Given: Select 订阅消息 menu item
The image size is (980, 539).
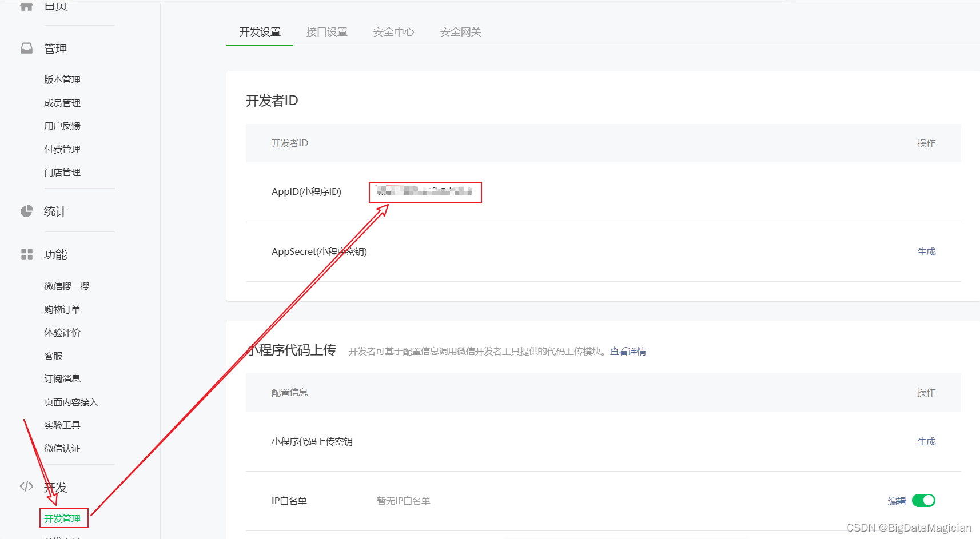Looking at the screenshot, I should [x=62, y=378].
